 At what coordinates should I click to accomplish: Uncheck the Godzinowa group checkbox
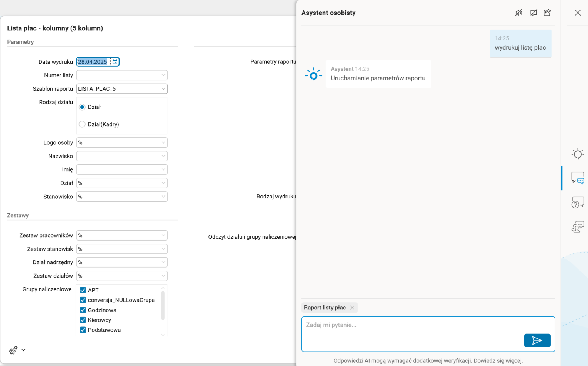pos(83,310)
